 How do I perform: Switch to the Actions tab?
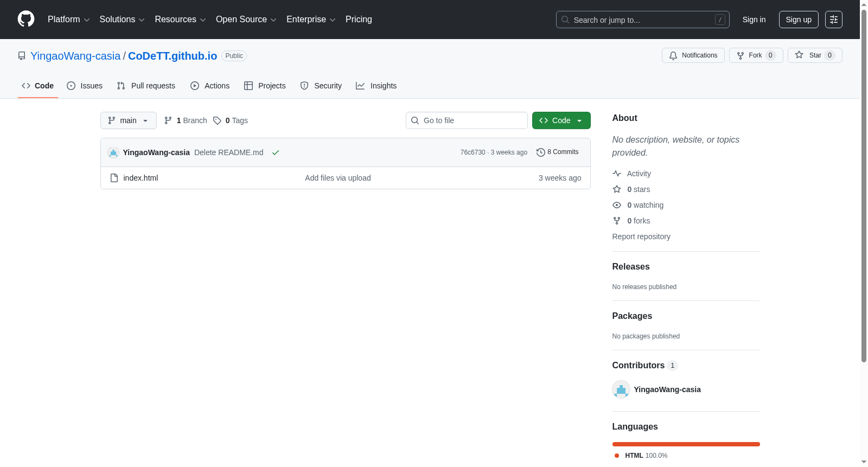click(210, 86)
